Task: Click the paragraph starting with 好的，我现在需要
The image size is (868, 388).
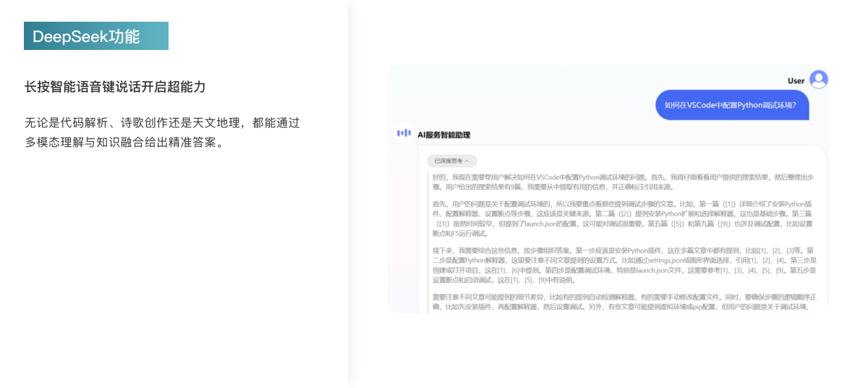Action: click(622, 182)
